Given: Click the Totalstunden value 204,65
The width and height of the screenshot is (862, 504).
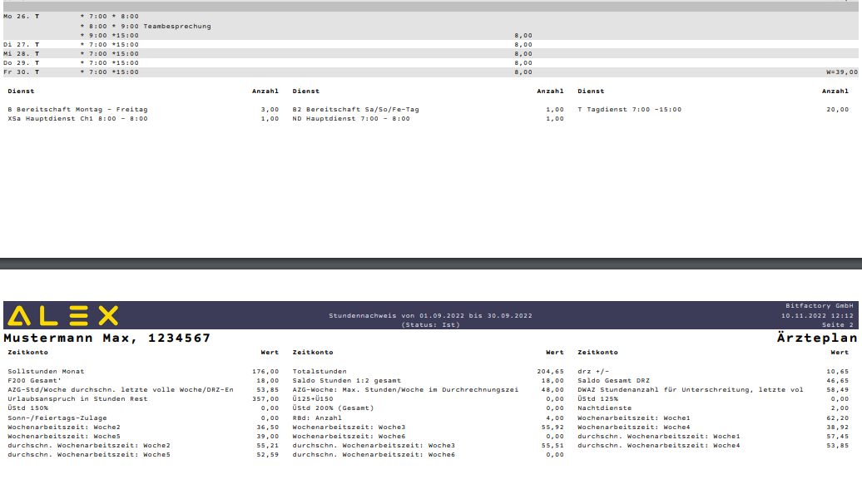Looking at the screenshot, I should pyautogui.click(x=550, y=371).
